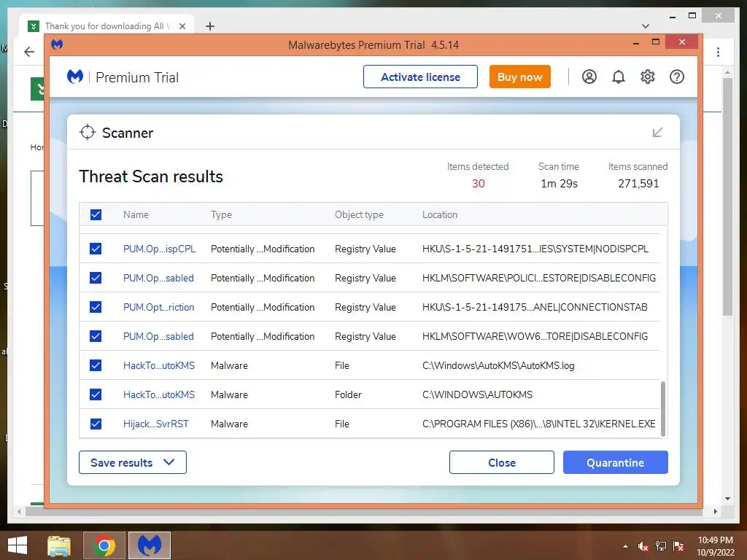Viewport: 747px width, 560px height.
Task: Open HackTo...utoKMS link for the Folder row
Action: pyautogui.click(x=158, y=394)
